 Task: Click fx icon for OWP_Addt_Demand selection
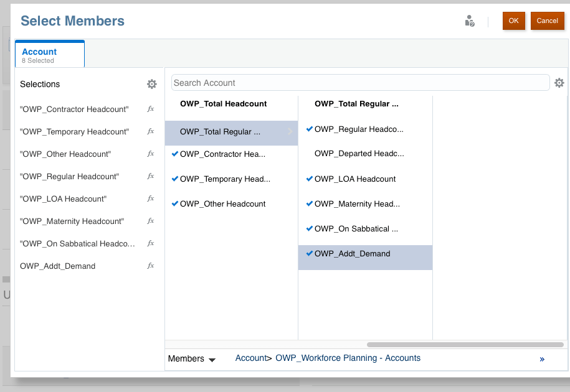point(151,266)
